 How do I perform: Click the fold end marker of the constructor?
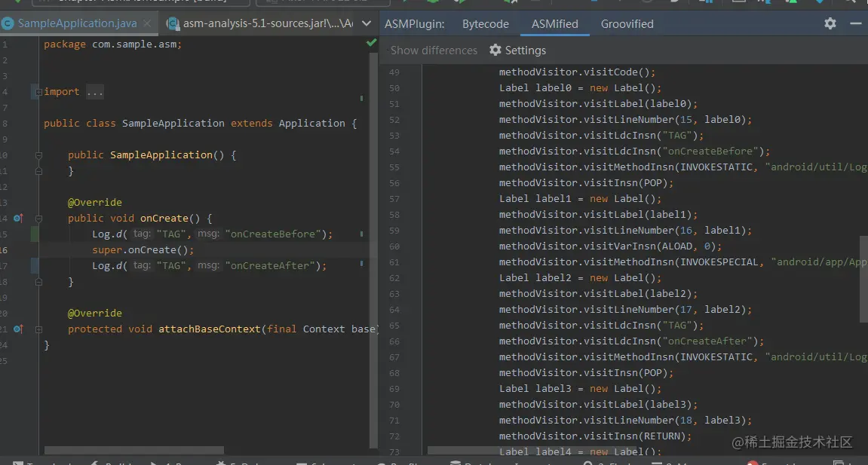pyautogui.click(x=38, y=171)
